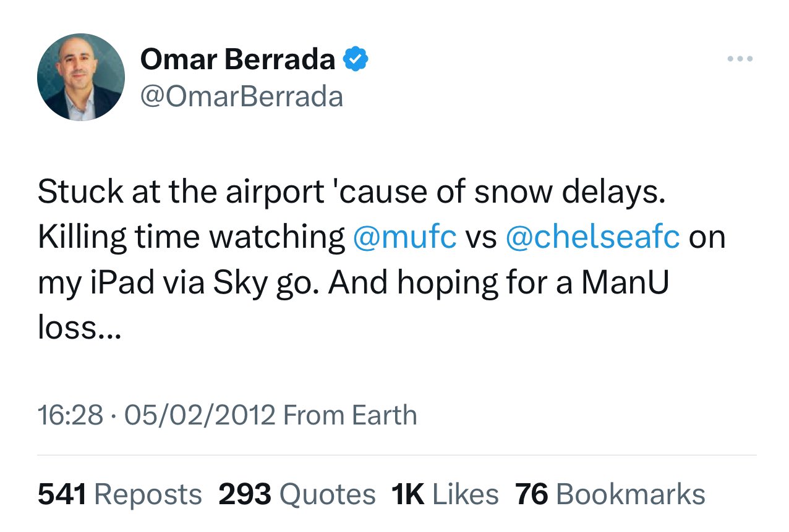Click the blue verified badge
Viewport: 789px width, 532px height.
pyautogui.click(x=357, y=59)
